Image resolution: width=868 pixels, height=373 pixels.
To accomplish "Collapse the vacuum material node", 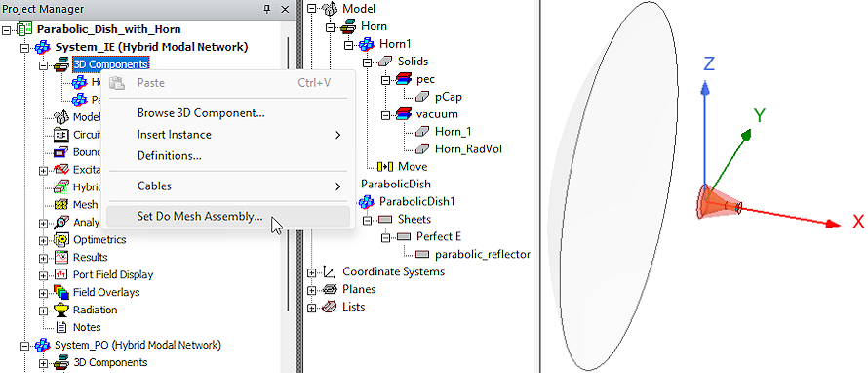I will (385, 114).
